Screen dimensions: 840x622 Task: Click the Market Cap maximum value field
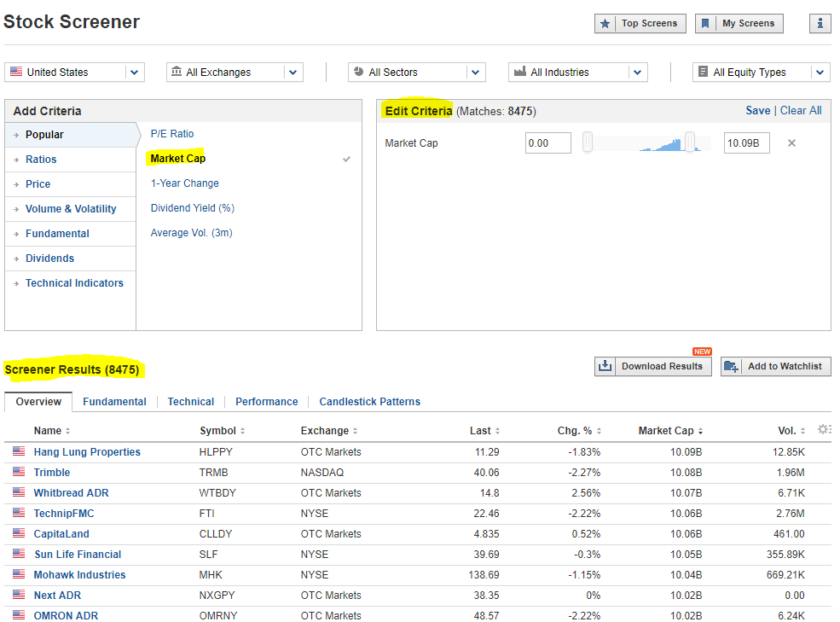click(746, 143)
